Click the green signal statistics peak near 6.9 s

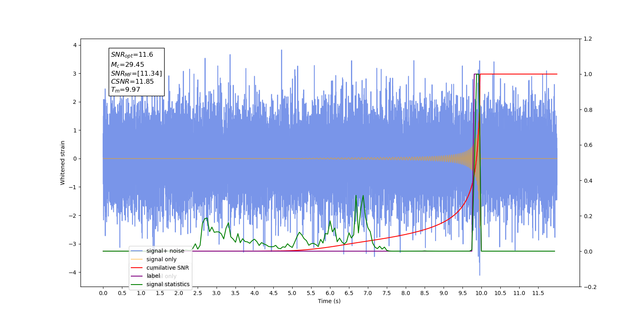363,196
